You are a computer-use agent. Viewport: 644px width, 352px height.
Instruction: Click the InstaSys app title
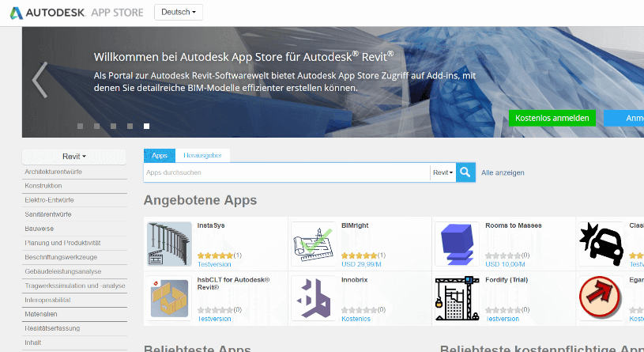click(211, 225)
